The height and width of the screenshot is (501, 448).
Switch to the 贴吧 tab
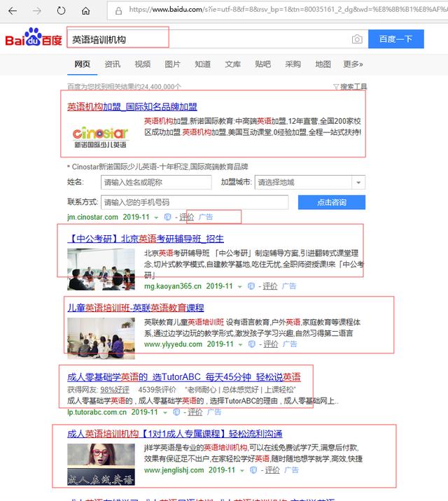[x=262, y=64]
